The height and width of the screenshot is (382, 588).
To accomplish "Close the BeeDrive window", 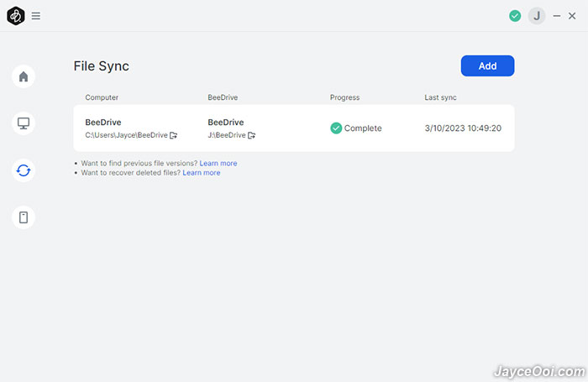I will coord(572,16).
